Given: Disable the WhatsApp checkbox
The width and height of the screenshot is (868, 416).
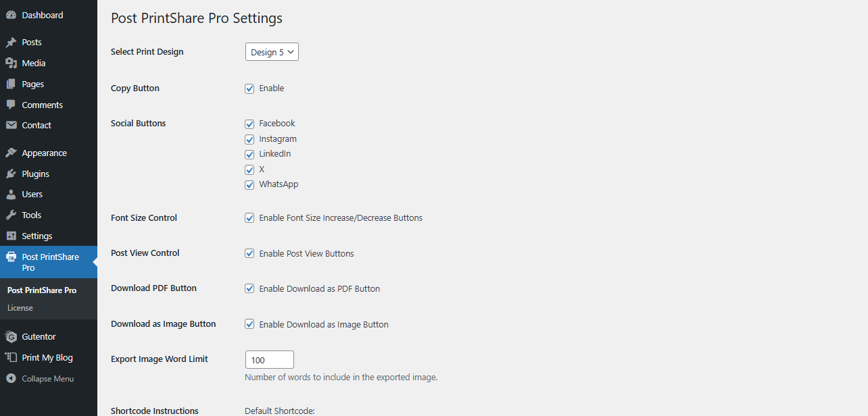Looking at the screenshot, I should coord(249,184).
